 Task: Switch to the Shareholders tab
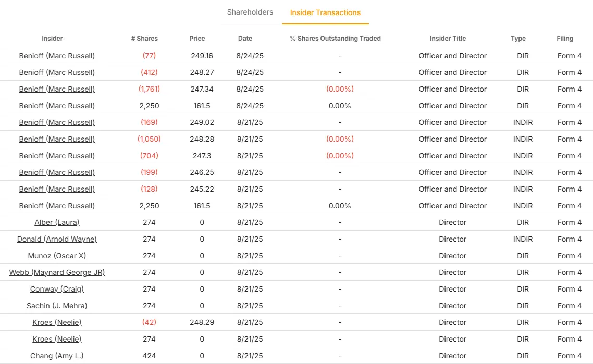click(250, 12)
